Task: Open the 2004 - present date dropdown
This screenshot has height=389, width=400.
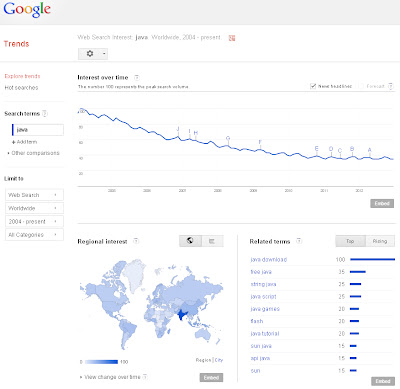Action: pos(34,222)
